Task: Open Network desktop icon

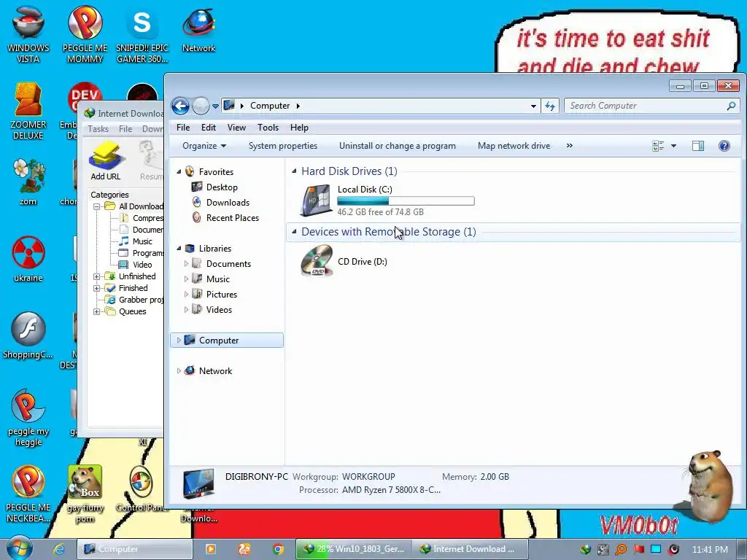Action: (x=198, y=29)
